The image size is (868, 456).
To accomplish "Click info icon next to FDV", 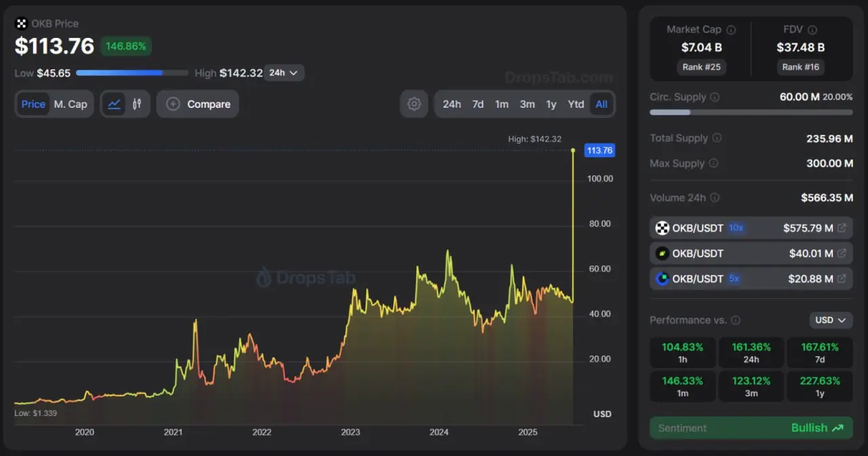I will [812, 30].
